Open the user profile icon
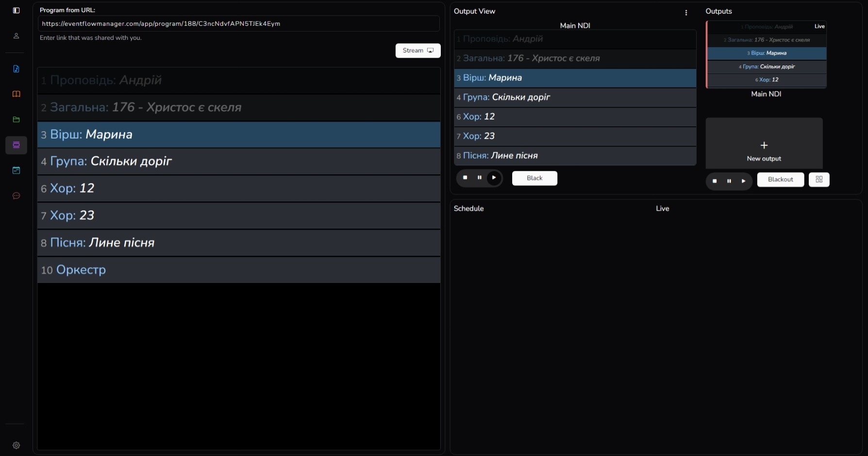Viewport: 868px width, 456px height. point(16,36)
